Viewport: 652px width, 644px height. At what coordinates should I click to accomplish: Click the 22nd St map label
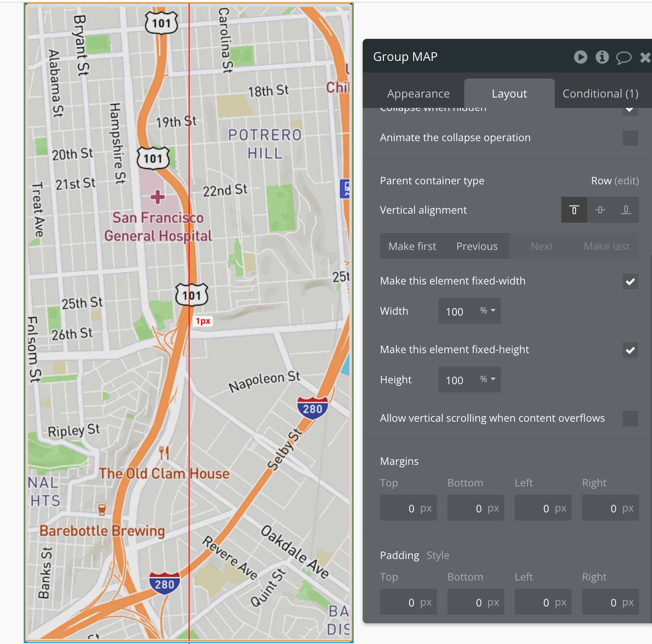coord(225,190)
